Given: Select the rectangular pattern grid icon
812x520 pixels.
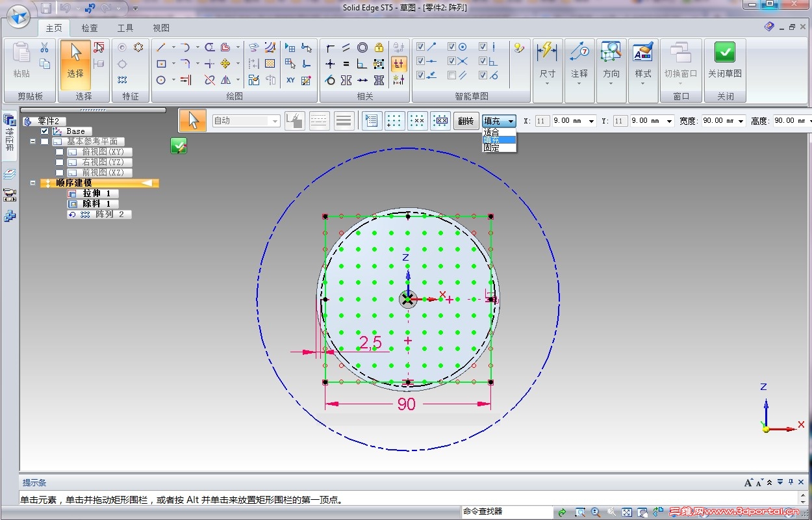Looking at the screenshot, I should [395, 121].
